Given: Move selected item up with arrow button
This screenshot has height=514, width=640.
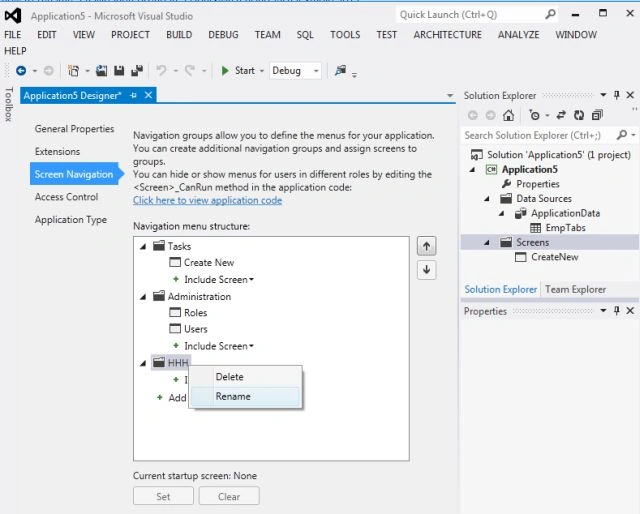Looking at the screenshot, I should 427,246.
